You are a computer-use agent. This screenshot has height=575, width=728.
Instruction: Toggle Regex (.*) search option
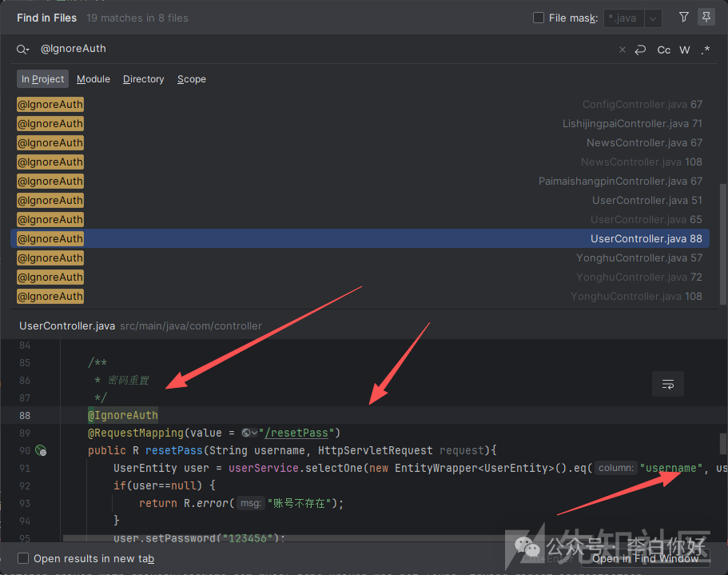point(705,50)
